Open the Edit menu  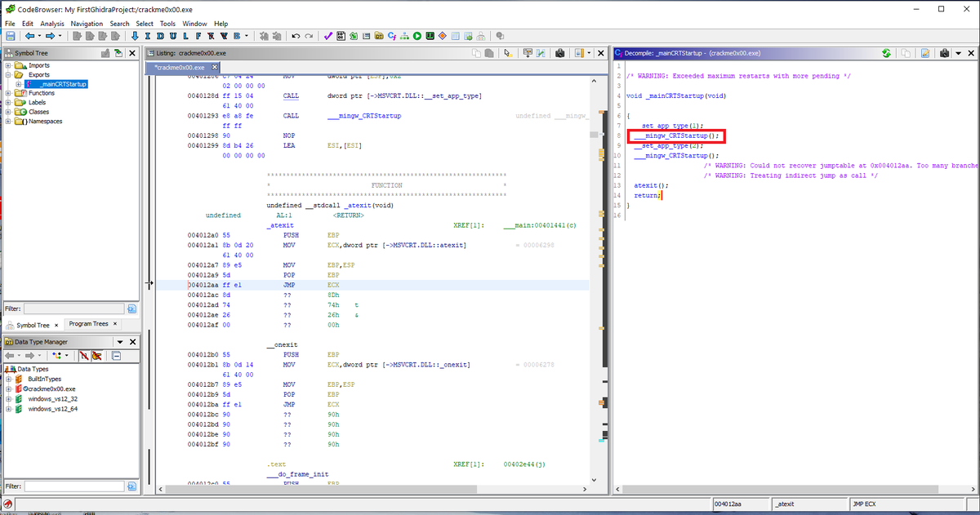(27, 24)
